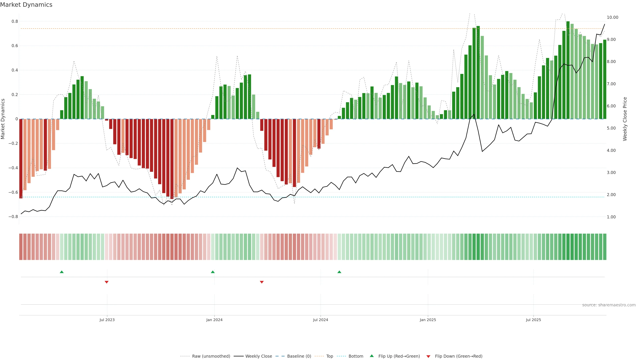The image size is (644, 362).
Task: Click the flip-up triangle after Jul 2024
Action: (339, 272)
